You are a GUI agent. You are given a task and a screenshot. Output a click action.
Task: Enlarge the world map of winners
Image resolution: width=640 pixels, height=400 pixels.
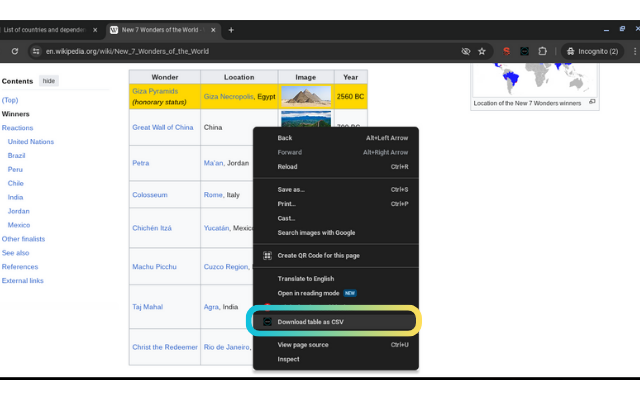coord(592,102)
